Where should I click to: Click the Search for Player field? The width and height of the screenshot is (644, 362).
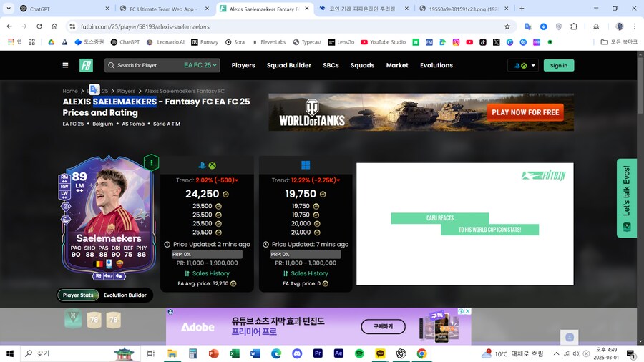[x=144, y=65]
